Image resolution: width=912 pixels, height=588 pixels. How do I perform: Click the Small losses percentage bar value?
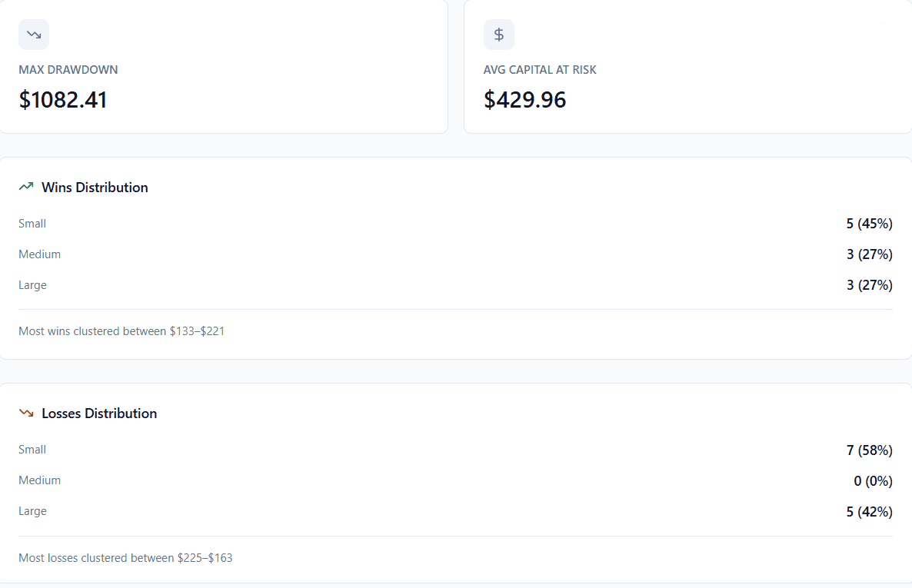click(870, 450)
